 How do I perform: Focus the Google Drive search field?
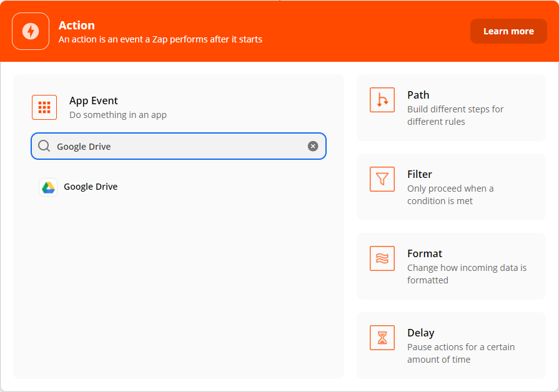(179, 146)
